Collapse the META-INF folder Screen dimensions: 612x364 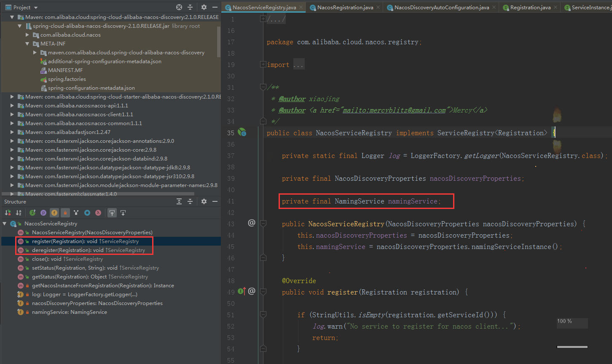point(27,44)
